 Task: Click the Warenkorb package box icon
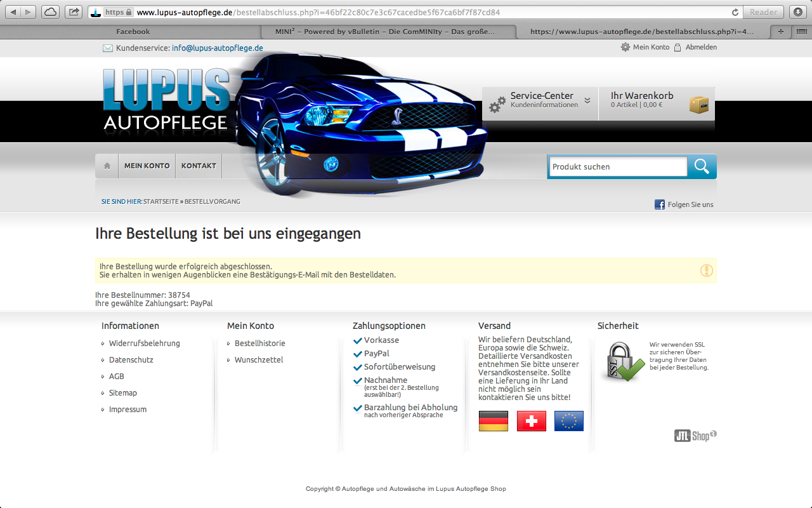pyautogui.click(x=699, y=105)
